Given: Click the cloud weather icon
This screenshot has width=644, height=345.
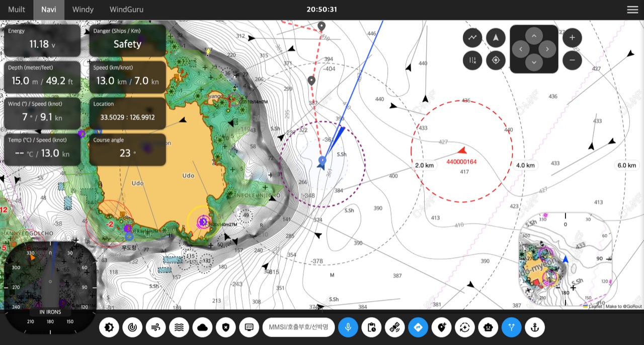Looking at the screenshot, I should 203,327.
